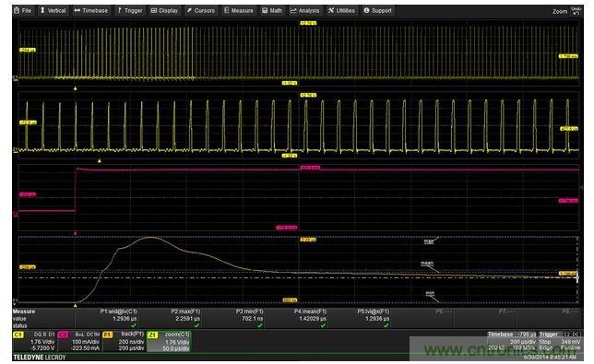Click the Undo icon at top right
Viewport: 594px width, 364px height.
click(x=576, y=10)
